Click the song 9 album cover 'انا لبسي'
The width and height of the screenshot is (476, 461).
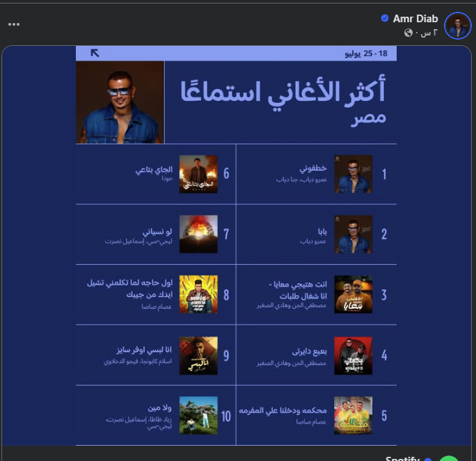pyautogui.click(x=198, y=355)
